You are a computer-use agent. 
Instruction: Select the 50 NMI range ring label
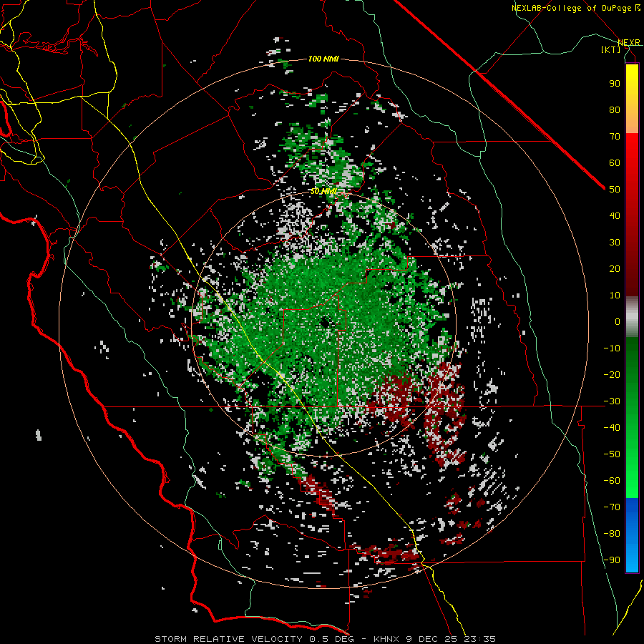[x=323, y=191]
